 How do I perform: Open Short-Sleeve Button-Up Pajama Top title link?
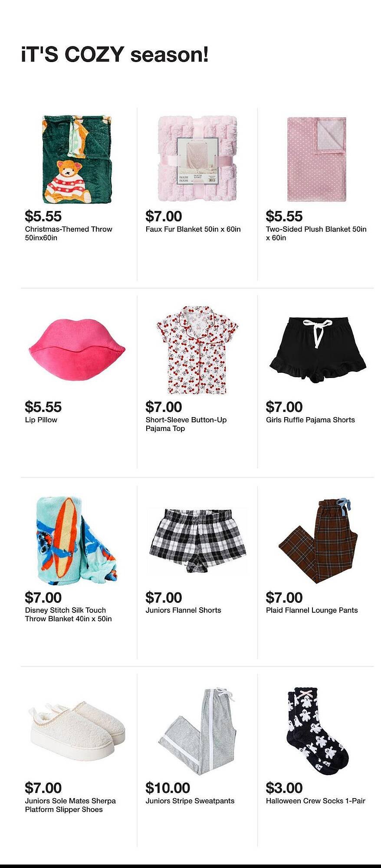click(x=186, y=424)
